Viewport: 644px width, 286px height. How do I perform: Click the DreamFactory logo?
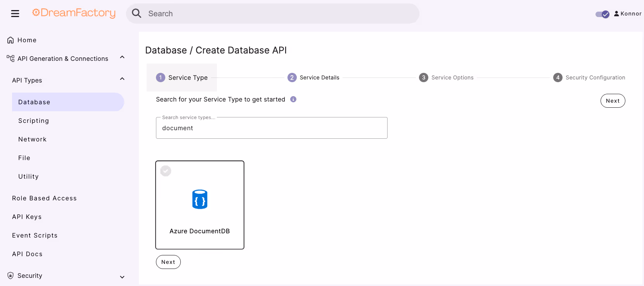coord(74,13)
